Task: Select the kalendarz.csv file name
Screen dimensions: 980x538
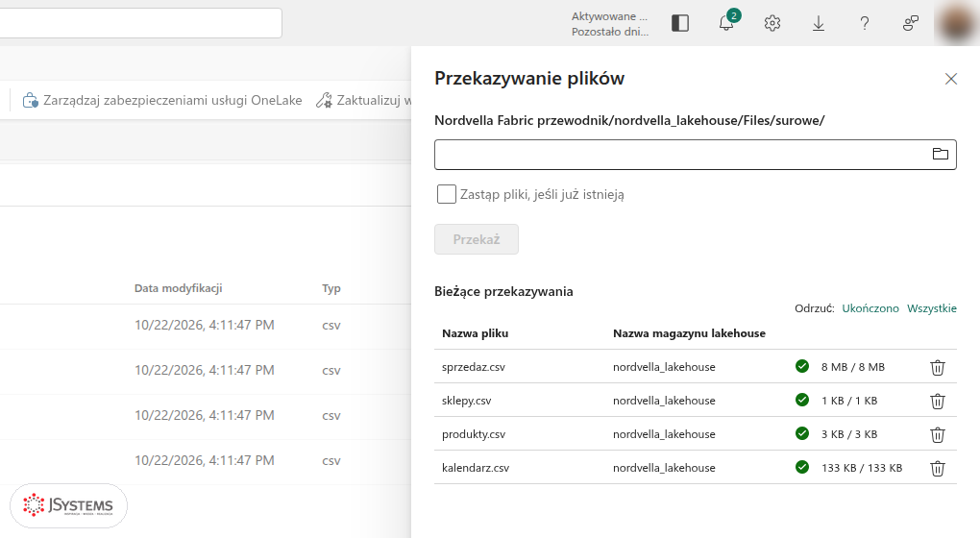Action: point(475,468)
